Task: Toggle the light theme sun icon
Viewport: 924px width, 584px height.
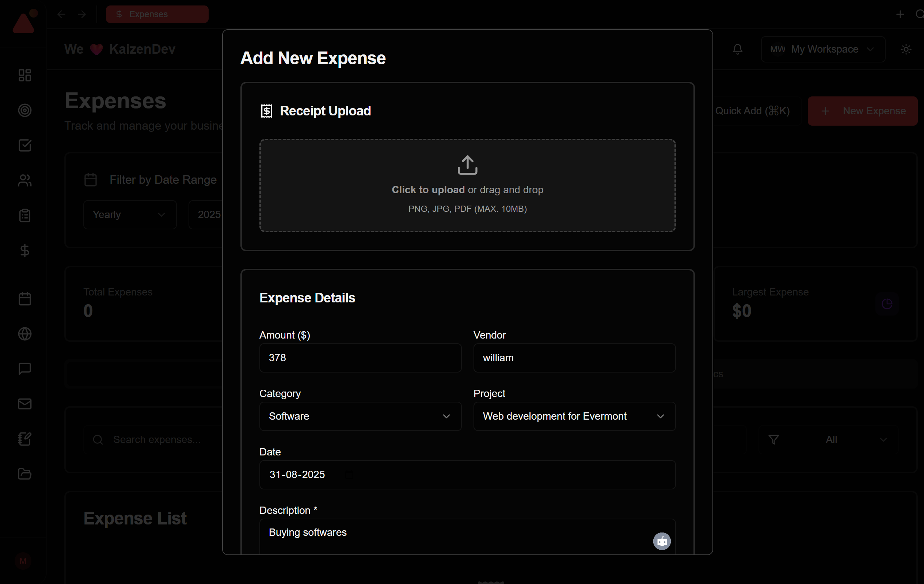Action: 906,49
